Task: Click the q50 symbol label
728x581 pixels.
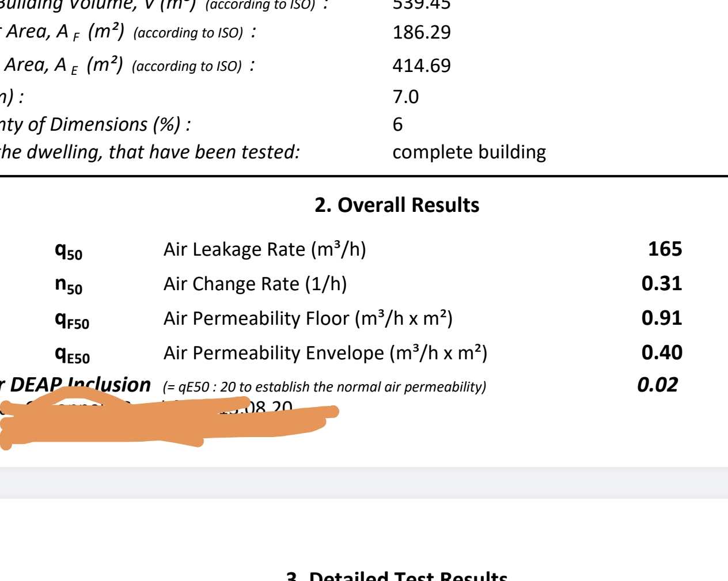Action: coord(69,250)
